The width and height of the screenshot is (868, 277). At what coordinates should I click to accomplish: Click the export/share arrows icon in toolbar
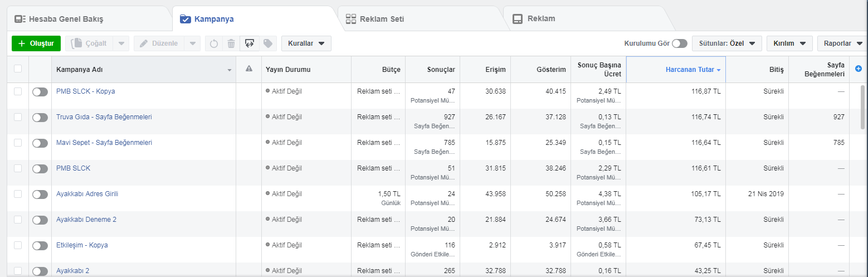(x=250, y=43)
